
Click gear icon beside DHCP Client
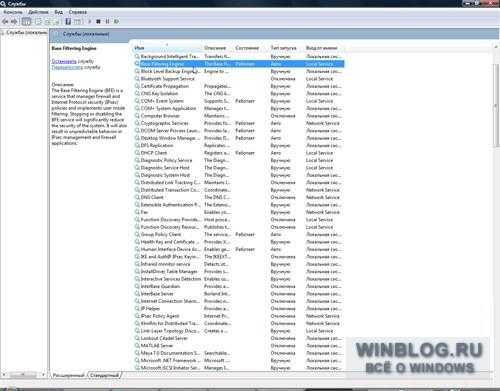tap(137, 153)
